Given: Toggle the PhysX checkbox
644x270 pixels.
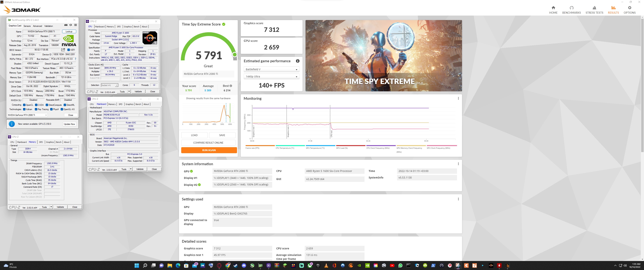Looking at the screenshot, I should [x=51, y=109].
